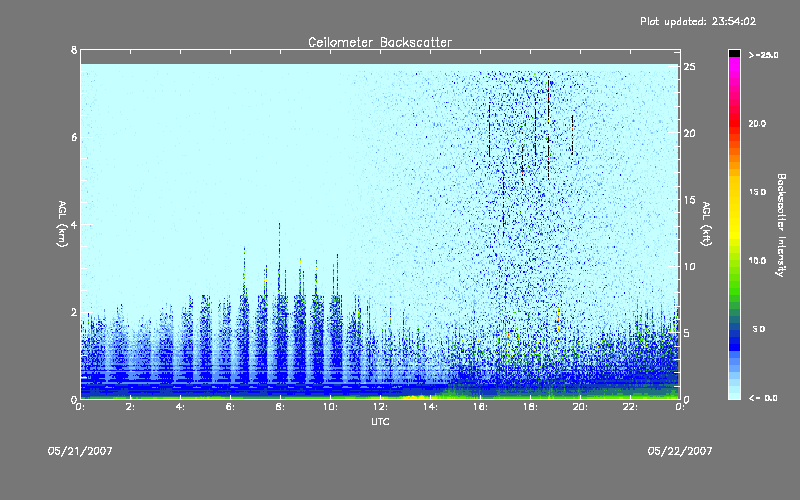
Task: Click the 5 tick on the kft axis
Action: (x=687, y=333)
